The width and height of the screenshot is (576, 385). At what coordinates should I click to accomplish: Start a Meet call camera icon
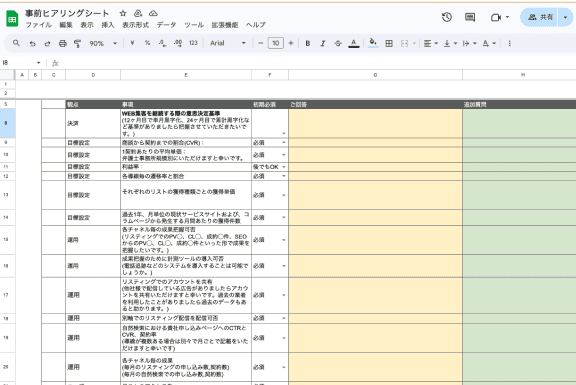pyautogui.click(x=496, y=17)
